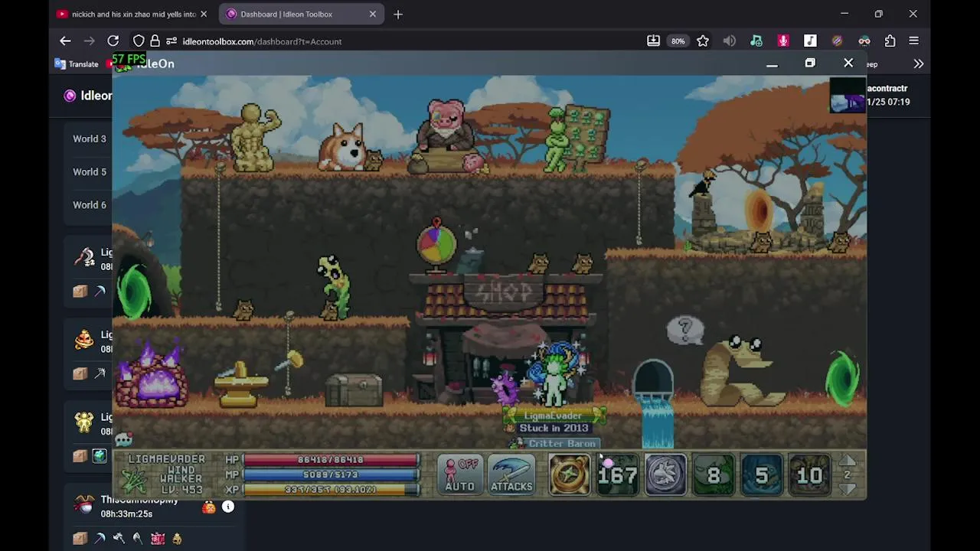Click the browser address bar URL
This screenshot has height=551, width=980.
click(262, 41)
